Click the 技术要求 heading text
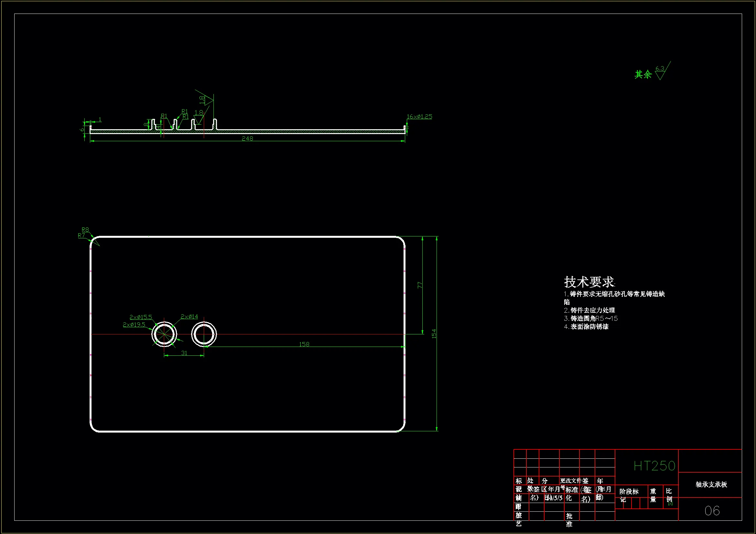Viewport: 756px width, 534px height. (589, 282)
